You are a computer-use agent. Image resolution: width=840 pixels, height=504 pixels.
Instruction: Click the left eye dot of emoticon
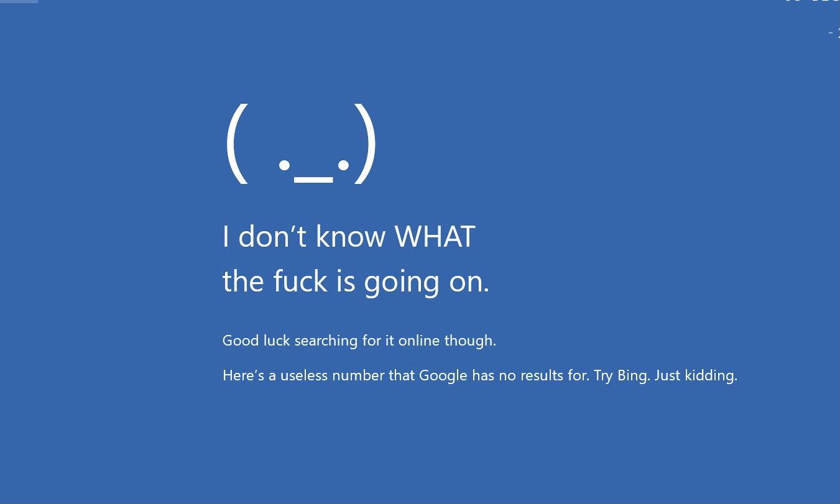tap(285, 165)
